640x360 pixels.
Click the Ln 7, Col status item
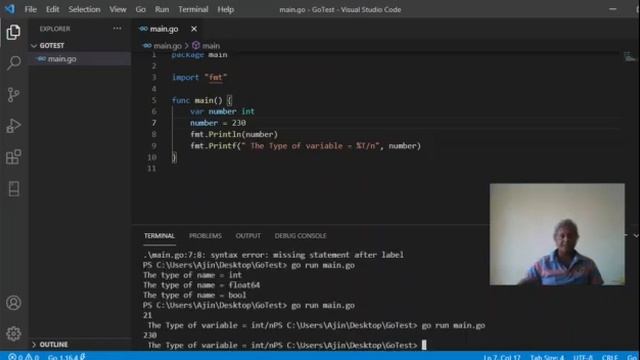pyautogui.click(x=502, y=357)
